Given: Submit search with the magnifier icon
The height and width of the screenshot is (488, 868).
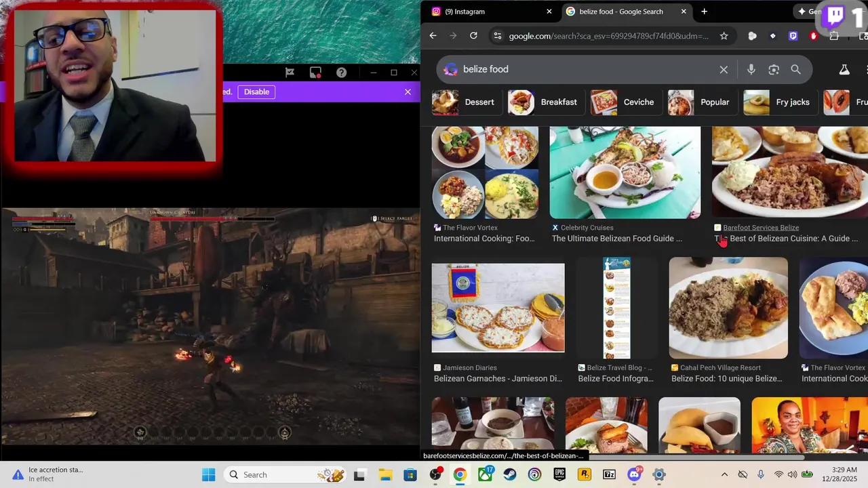Looking at the screenshot, I should (x=795, y=69).
